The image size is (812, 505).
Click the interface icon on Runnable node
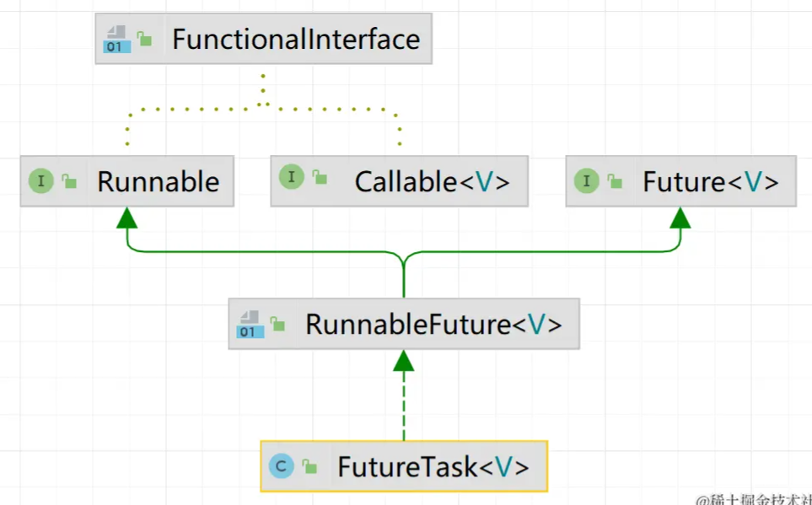point(40,180)
